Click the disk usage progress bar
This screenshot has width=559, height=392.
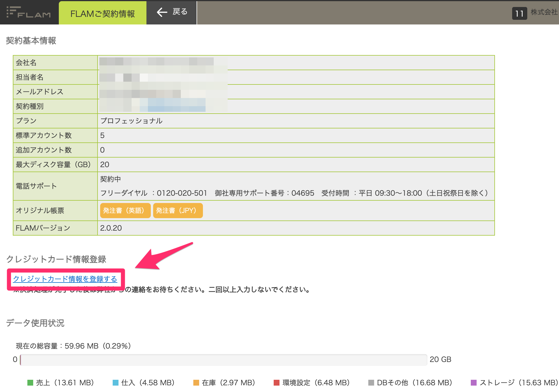pos(224,360)
